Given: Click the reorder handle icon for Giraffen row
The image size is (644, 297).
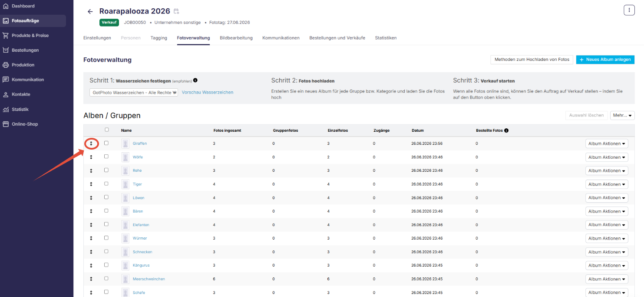Looking at the screenshot, I should pos(91,143).
